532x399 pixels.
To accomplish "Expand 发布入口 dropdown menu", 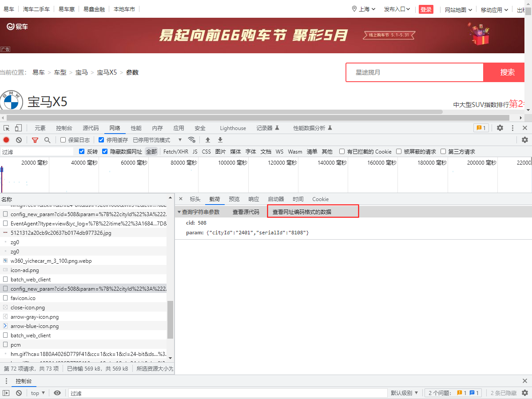I will (x=397, y=9).
